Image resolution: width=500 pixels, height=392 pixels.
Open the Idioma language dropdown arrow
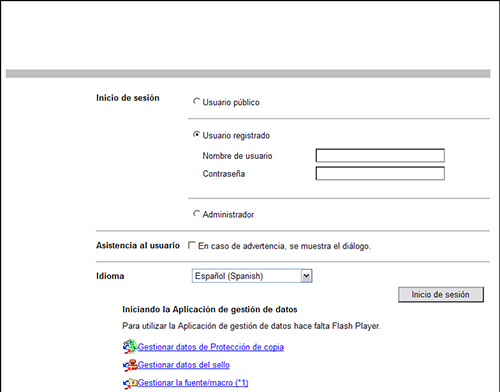tap(306, 276)
